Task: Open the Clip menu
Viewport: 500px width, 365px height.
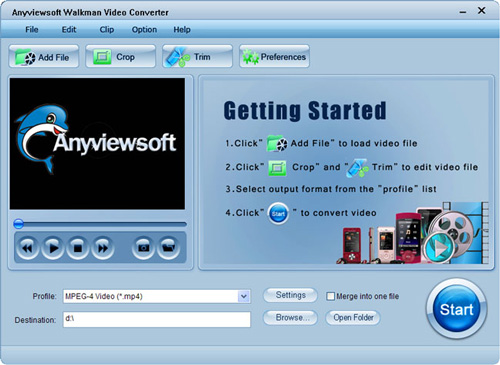Action: coord(107,30)
